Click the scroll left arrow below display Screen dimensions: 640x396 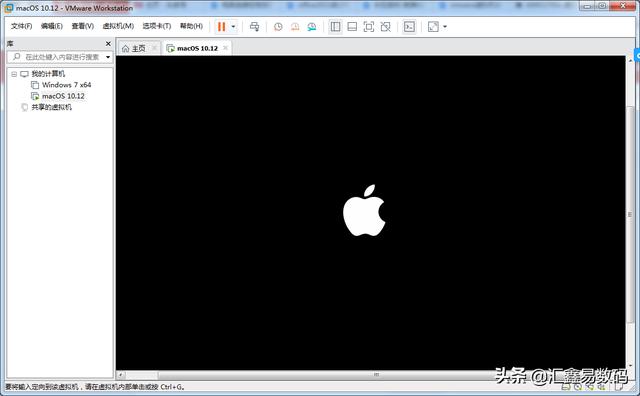(x=121, y=374)
